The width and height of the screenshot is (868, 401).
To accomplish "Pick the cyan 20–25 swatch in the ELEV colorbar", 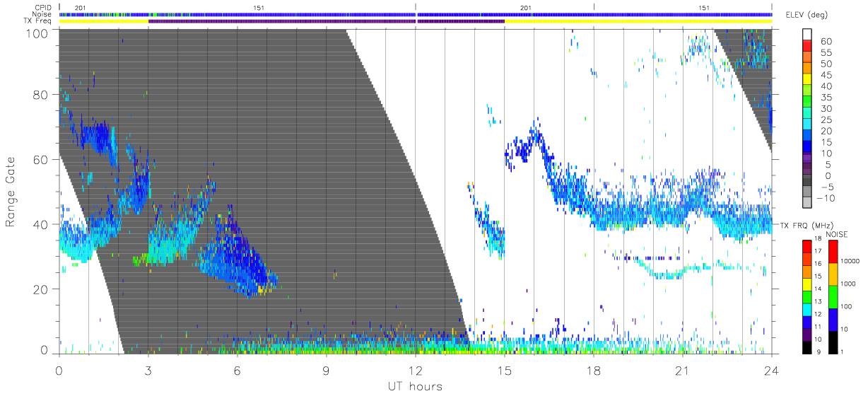I will [808, 125].
